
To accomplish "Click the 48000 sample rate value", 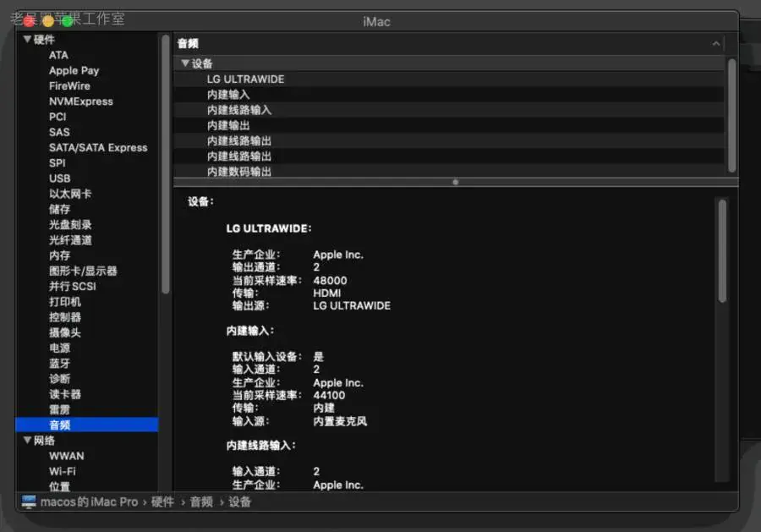I will (x=330, y=281).
